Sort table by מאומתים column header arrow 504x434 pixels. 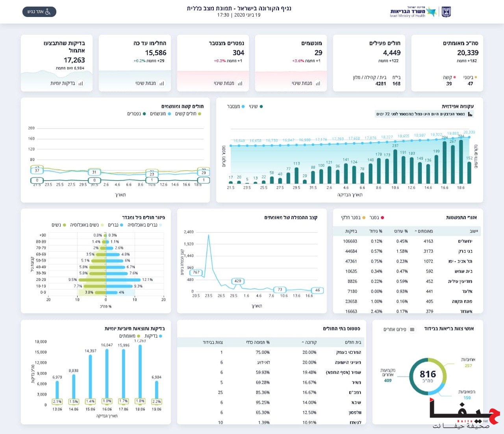416,231
